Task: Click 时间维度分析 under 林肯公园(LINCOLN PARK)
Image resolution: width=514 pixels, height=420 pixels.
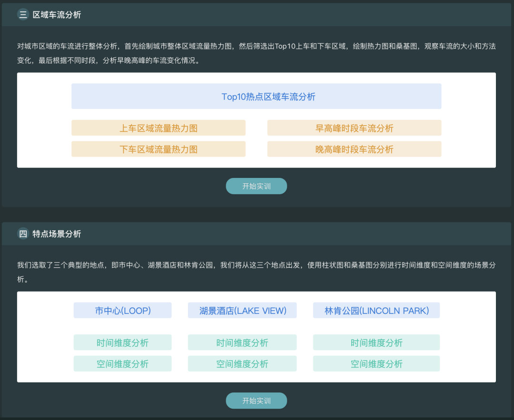Action: coord(376,342)
